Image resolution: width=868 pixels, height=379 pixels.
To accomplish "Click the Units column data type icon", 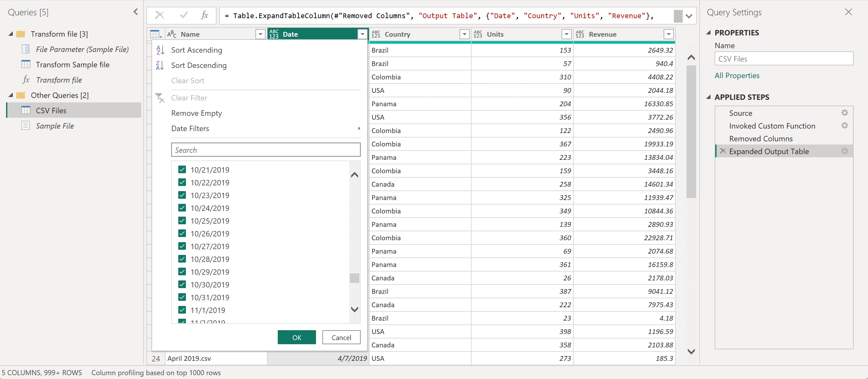I will pos(478,34).
